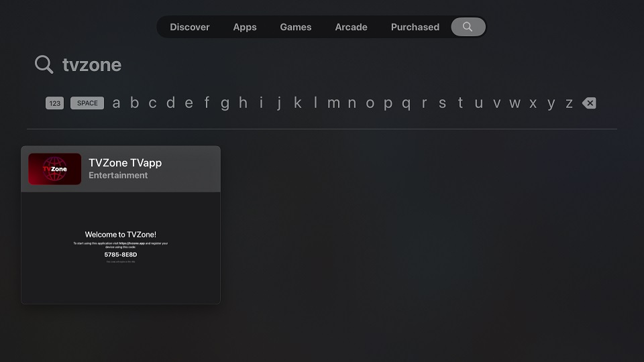Image resolution: width=644 pixels, height=362 pixels.
Task: Select letter d on keyboard
Action: 170,103
